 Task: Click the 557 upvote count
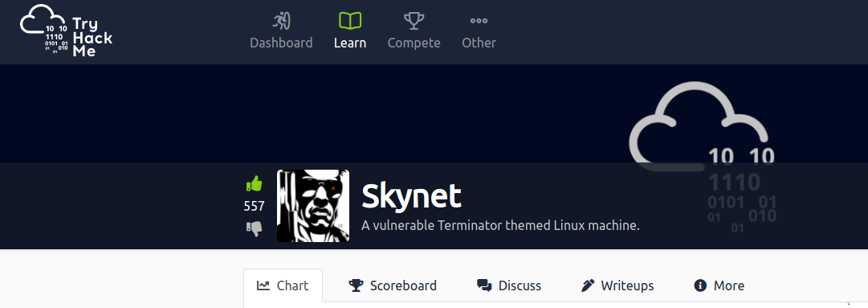(x=254, y=206)
